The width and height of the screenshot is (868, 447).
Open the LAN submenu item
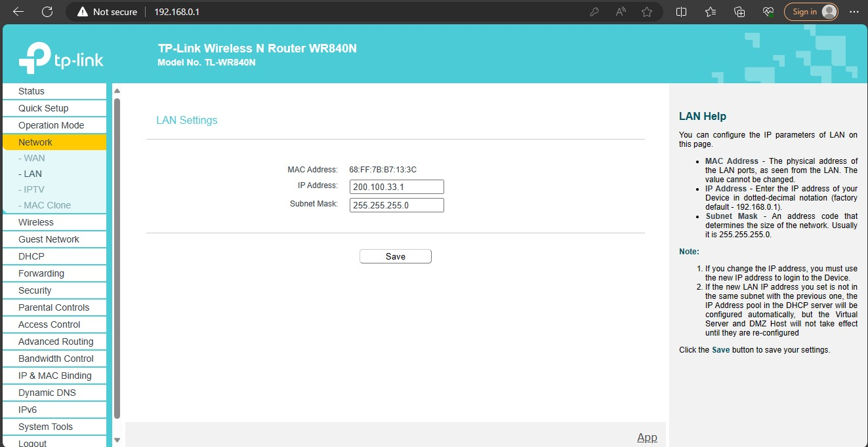click(x=30, y=174)
